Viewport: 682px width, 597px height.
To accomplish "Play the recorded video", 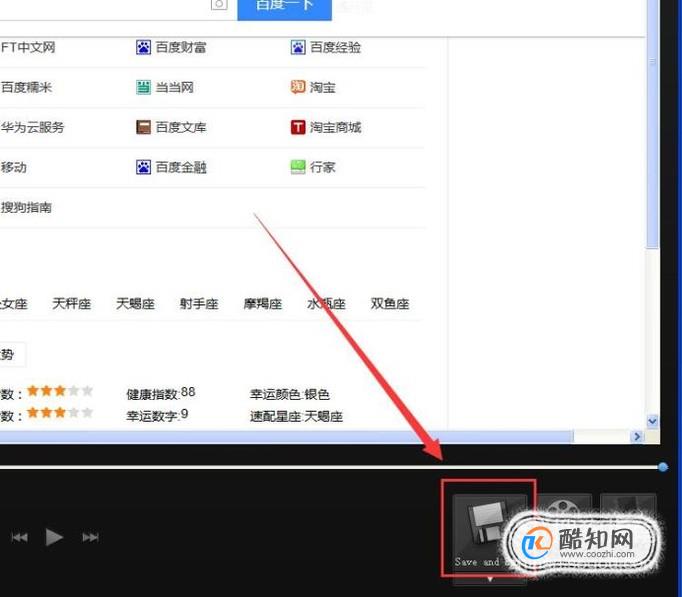I will pos(54,537).
